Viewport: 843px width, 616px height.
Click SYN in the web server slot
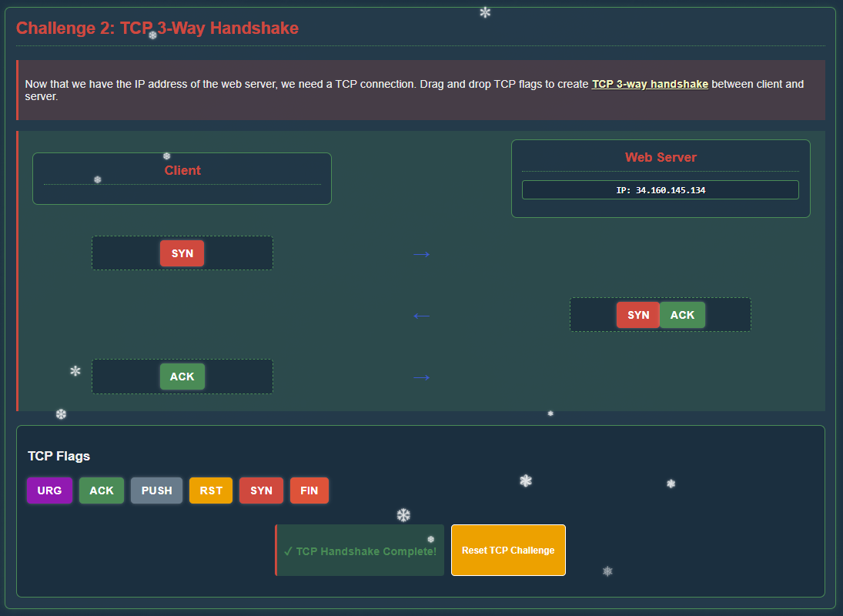(x=637, y=315)
